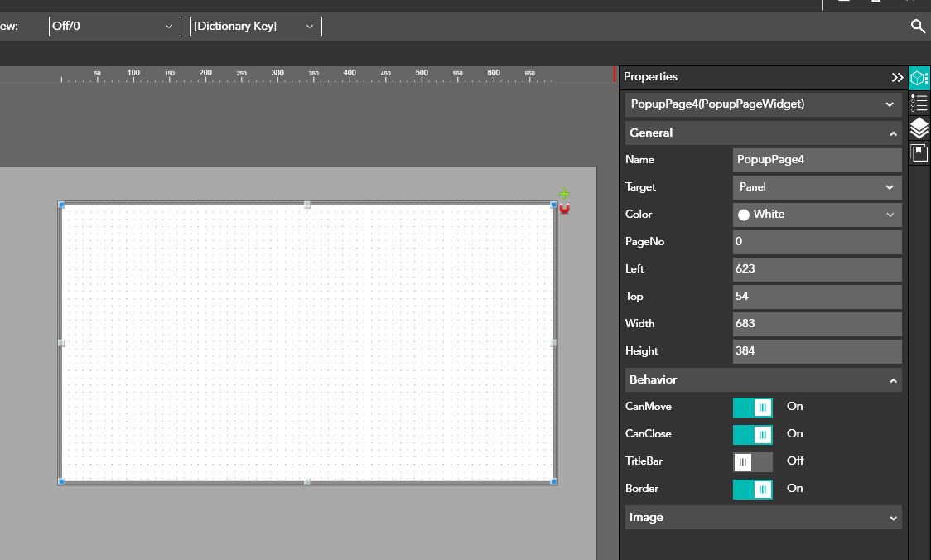931x560 pixels.
Task: Open the Dictionary Key dropdown
Action: tap(255, 27)
